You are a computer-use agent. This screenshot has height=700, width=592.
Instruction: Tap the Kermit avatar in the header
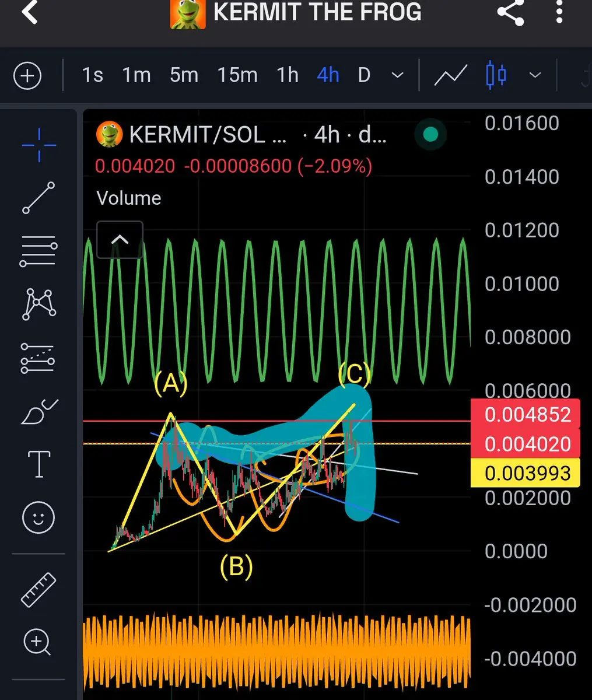pos(188,13)
